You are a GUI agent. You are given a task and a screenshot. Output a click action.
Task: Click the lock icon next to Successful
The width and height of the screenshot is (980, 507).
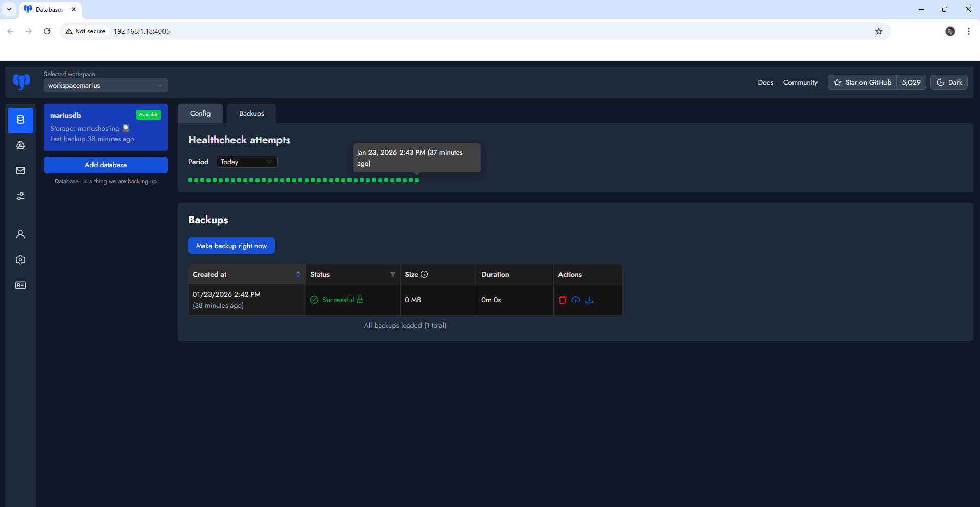pos(360,300)
